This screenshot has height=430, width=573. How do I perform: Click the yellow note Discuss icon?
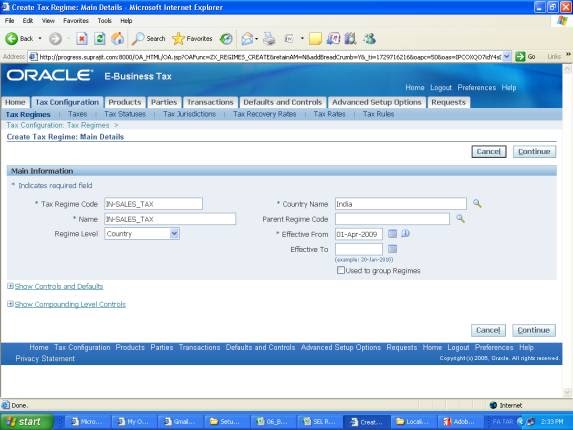(315, 38)
